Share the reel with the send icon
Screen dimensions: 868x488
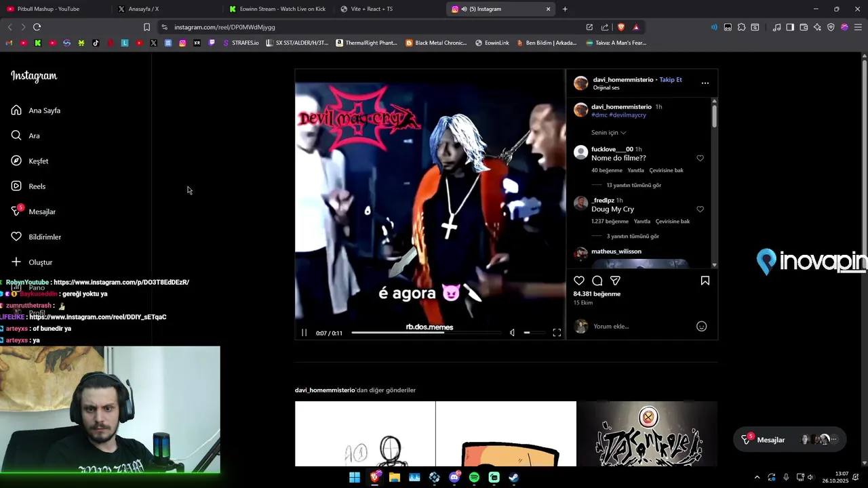point(615,281)
